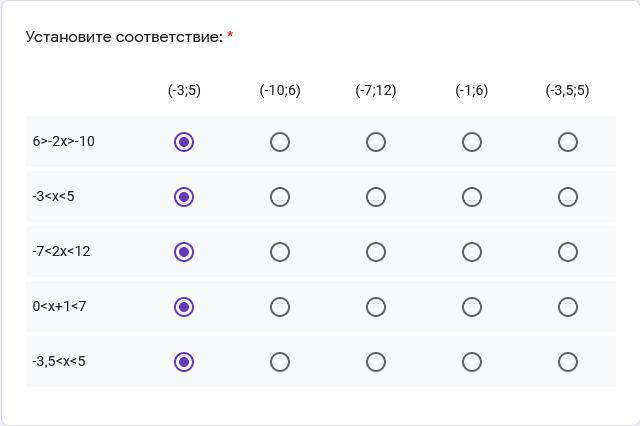The height and width of the screenshot is (426, 640).
Task: Pick (-3,5;5) for row 6>-2x>-10
Action: (x=568, y=142)
